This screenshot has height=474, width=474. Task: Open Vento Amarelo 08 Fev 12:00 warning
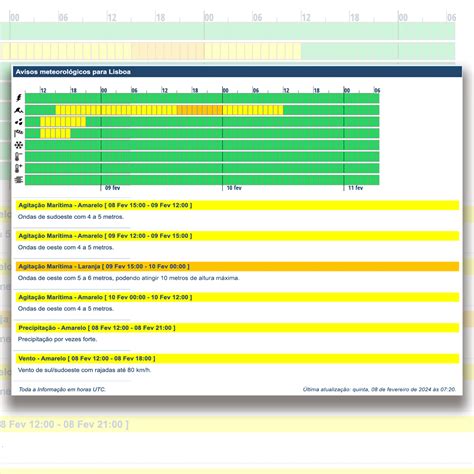point(237,359)
